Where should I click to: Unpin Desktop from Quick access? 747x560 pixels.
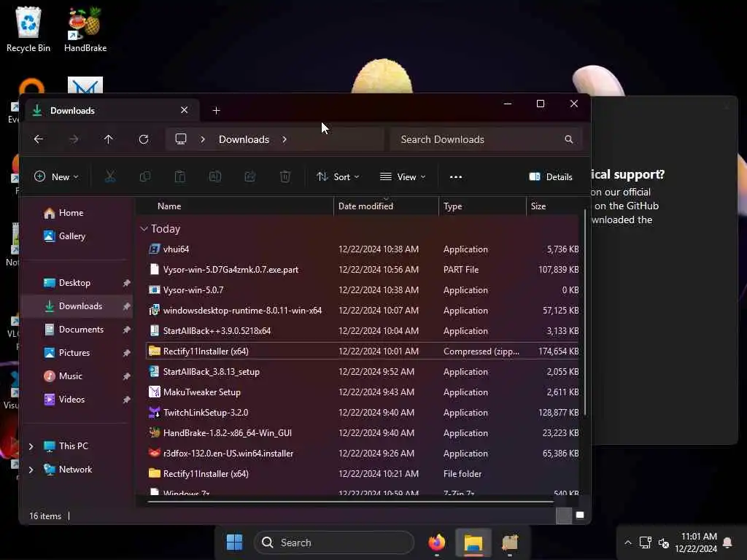(126, 283)
